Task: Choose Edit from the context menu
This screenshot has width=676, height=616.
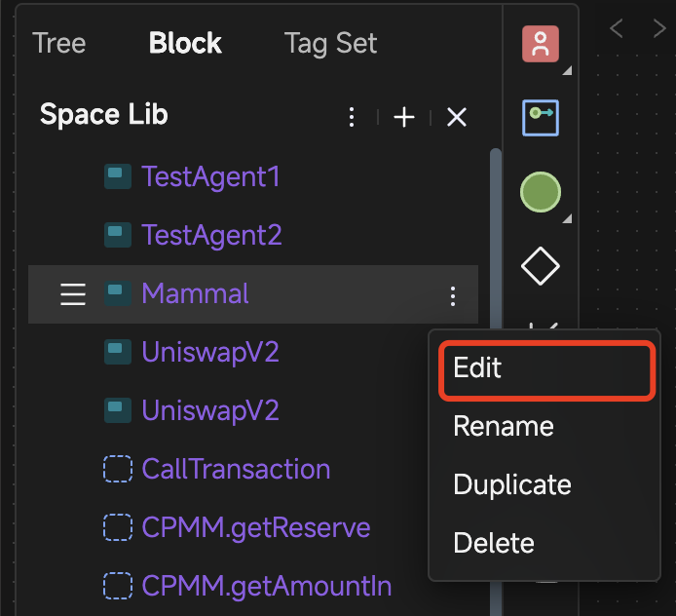Action: tap(478, 368)
